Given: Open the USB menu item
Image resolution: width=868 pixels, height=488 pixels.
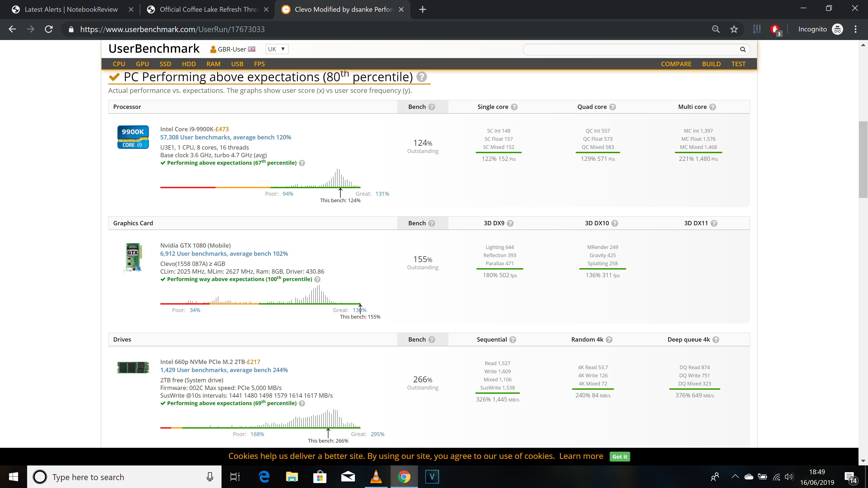Looking at the screenshot, I should pos(237,64).
